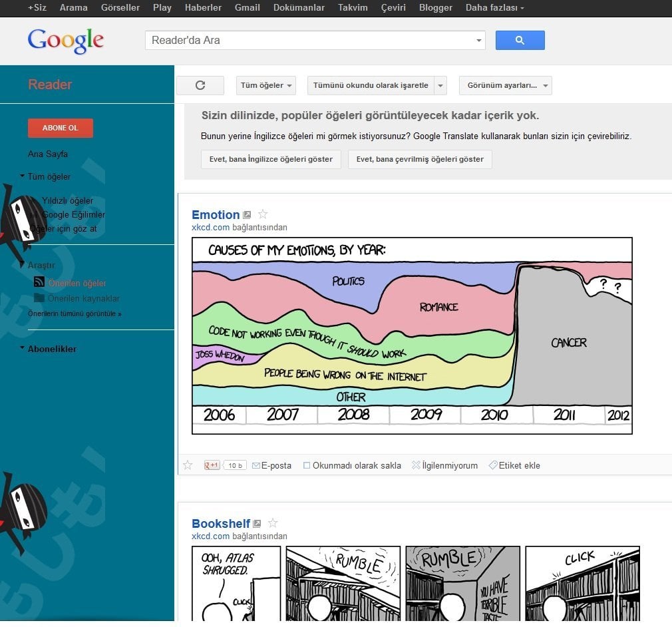Check the Okunmadı olarak sakla checkbox
This screenshot has height=627, width=672.
pos(307,465)
